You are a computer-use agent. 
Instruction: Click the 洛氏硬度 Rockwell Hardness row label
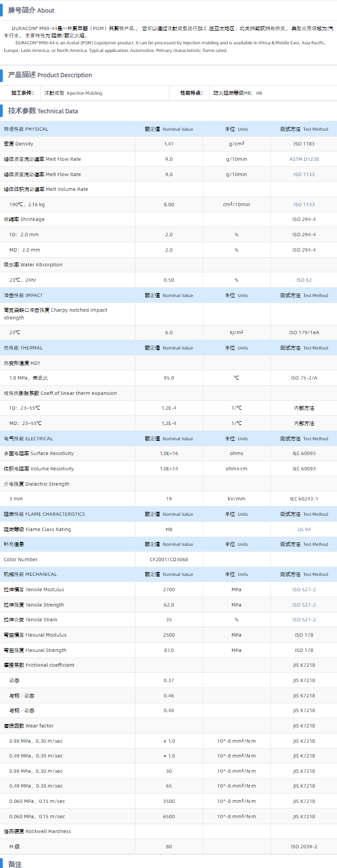(x=37, y=831)
